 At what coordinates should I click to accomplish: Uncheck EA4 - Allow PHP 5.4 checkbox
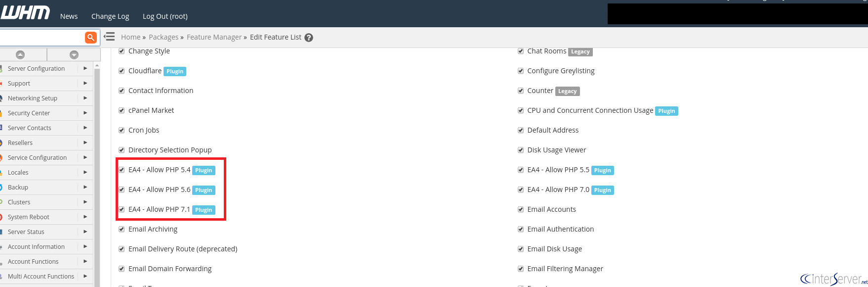pos(122,170)
